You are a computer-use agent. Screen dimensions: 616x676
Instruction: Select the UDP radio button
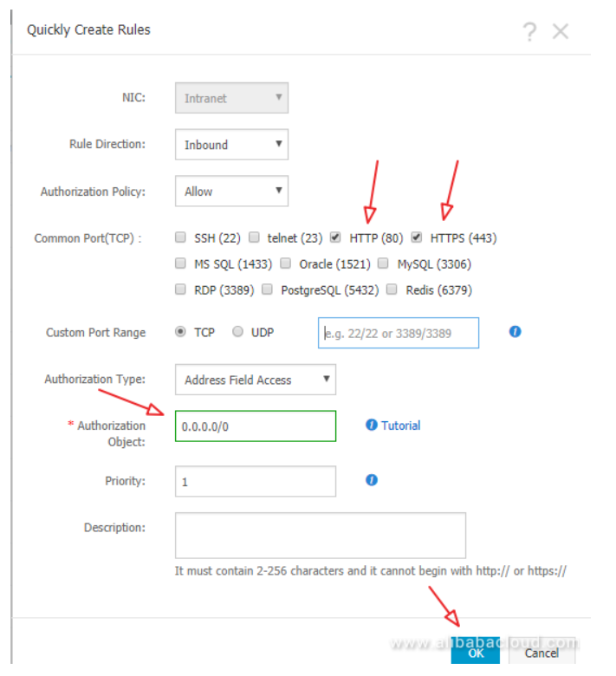tap(237, 331)
